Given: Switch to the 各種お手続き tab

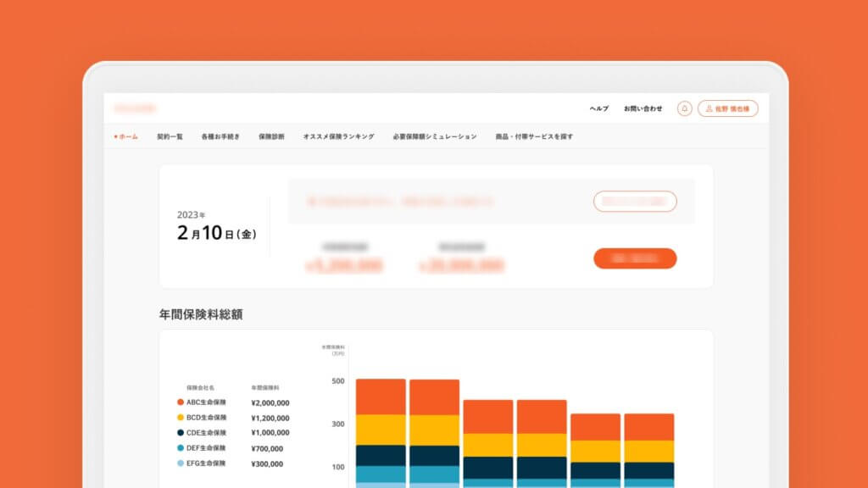Looking at the screenshot, I should tap(220, 136).
